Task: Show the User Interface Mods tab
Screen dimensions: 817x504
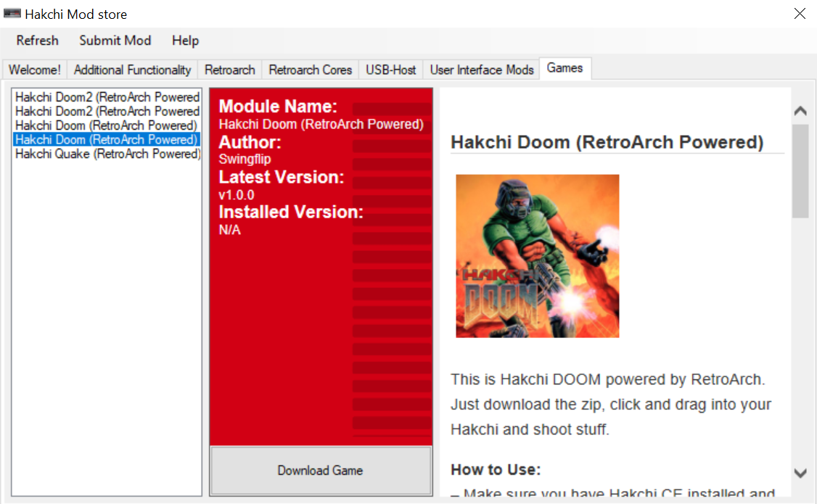Action: coord(482,70)
